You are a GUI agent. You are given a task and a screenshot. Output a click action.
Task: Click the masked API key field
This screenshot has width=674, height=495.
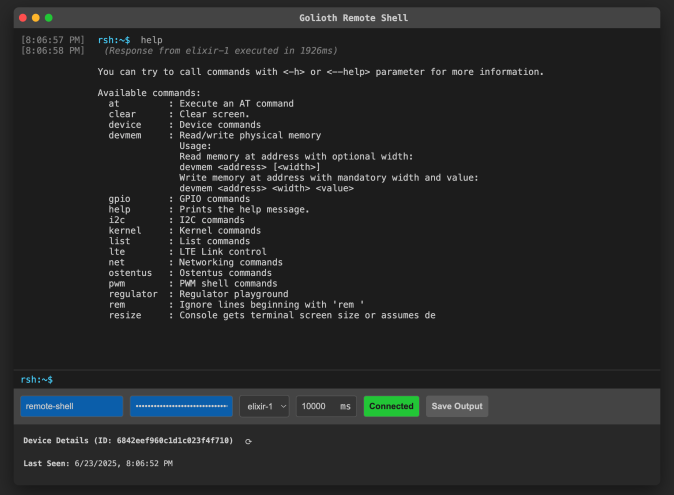(x=181, y=406)
